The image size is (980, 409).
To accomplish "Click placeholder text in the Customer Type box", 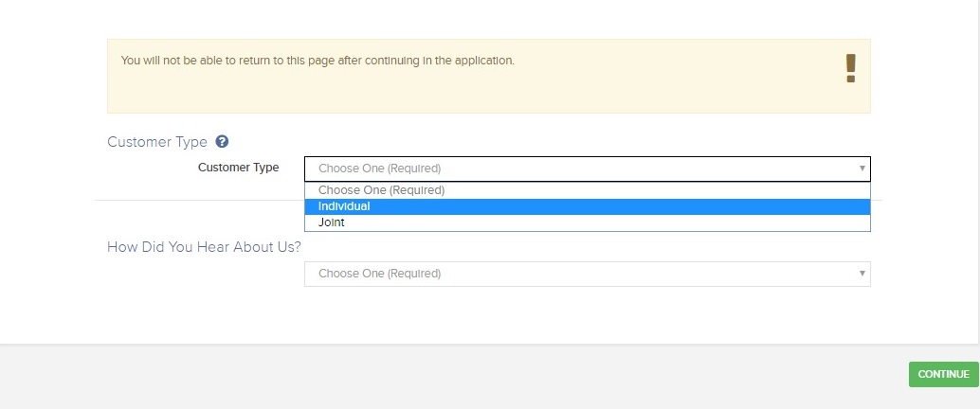I will tap(379, 169).
